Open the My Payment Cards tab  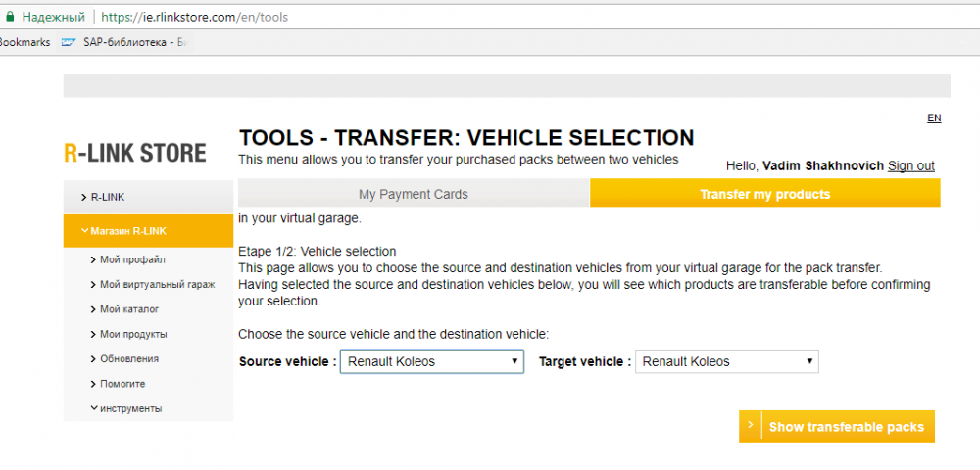point(414,194)
